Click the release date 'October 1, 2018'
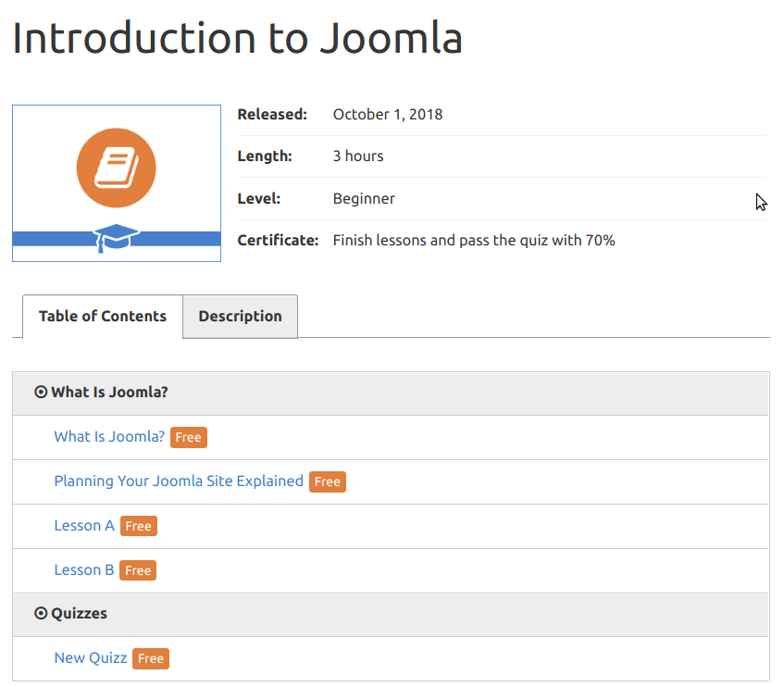The height and width of the screenshot is (687, 784). [388, 115]
